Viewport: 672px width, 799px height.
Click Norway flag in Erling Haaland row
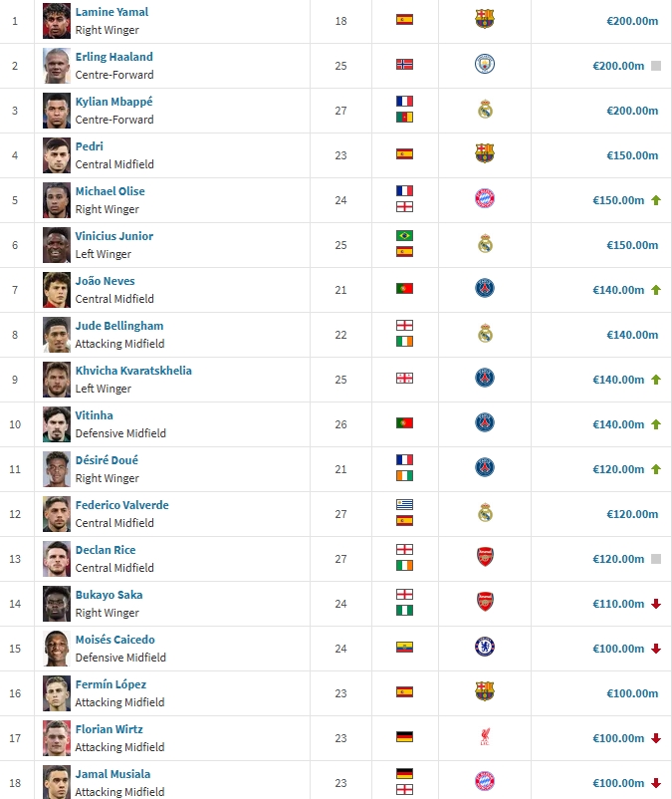coord(405,64)
